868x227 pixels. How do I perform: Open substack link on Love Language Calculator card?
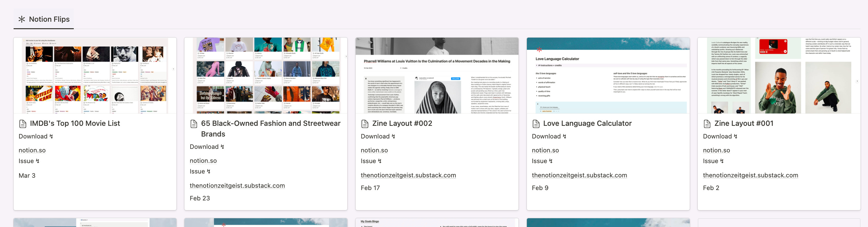(580, 175)
